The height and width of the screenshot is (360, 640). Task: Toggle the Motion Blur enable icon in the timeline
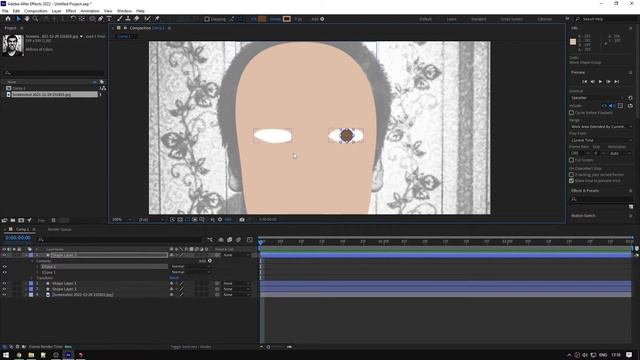[x=238, y=240]
